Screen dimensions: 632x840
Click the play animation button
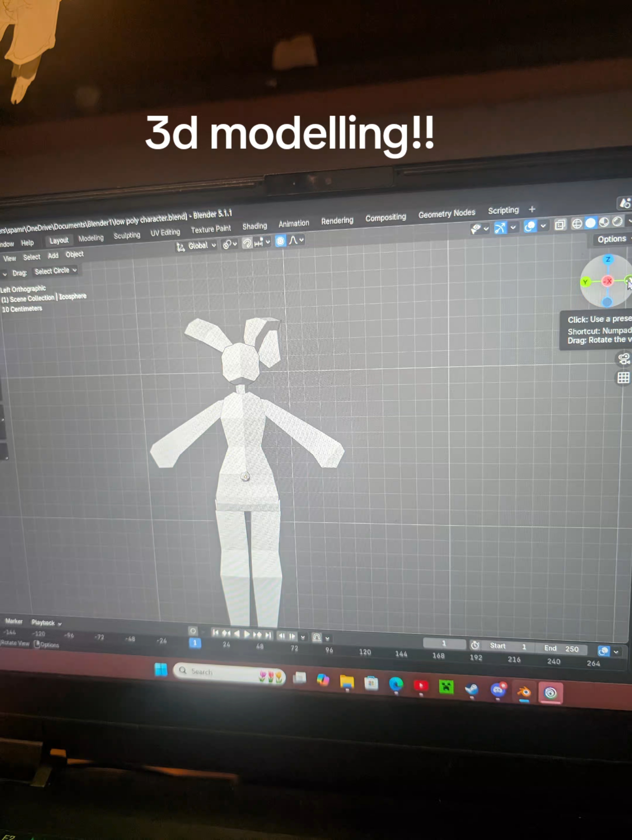coord(247,634)
